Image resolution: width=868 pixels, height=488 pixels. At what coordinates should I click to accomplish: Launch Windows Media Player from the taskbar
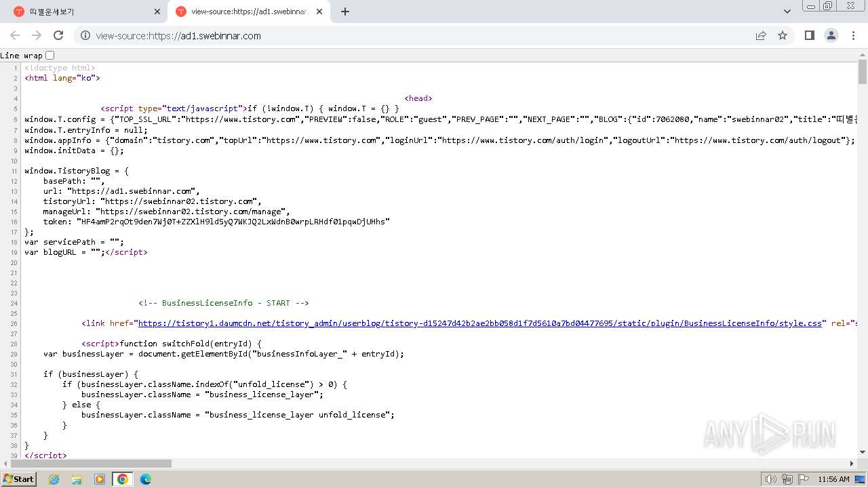[100, 479]
